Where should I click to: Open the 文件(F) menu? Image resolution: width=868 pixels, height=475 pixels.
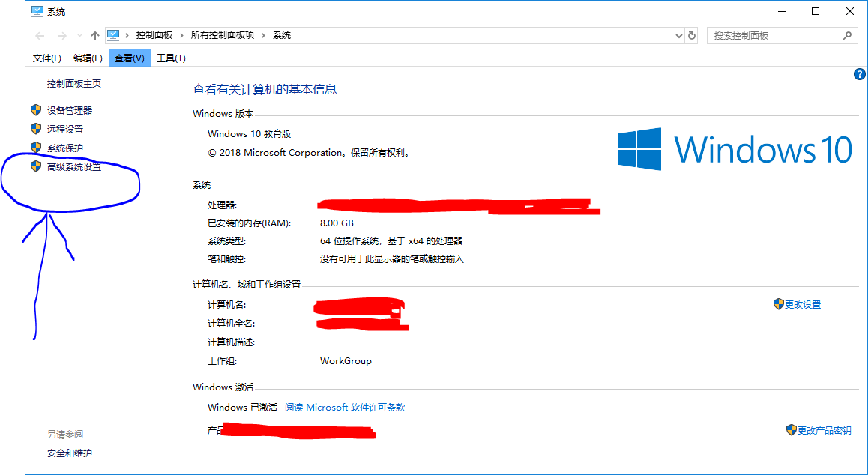46,58
